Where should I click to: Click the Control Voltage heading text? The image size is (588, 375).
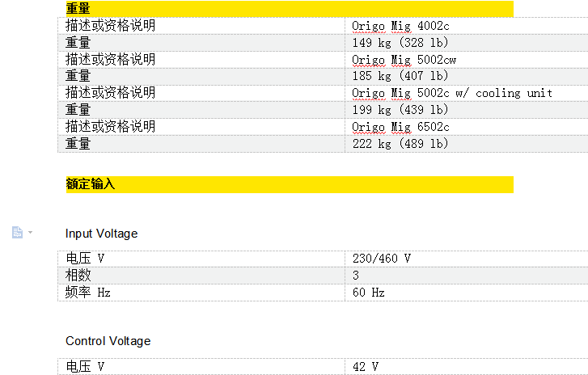tap(108, 341)
